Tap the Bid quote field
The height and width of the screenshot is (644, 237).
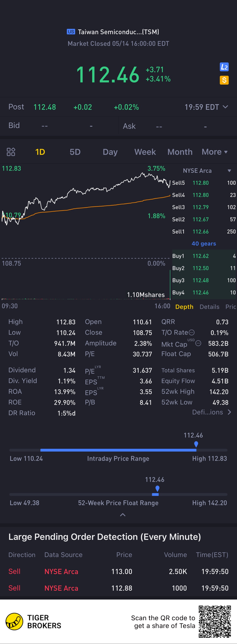point(59,126)
